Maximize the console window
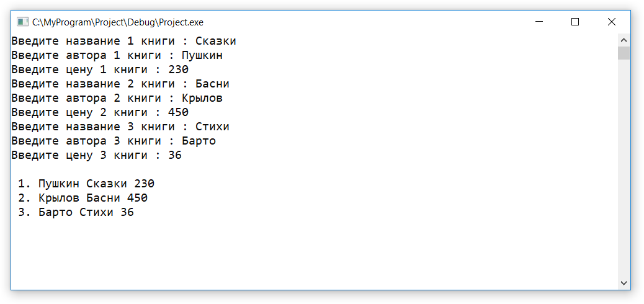This screenshot has height=304, width=644. [575, 22]
